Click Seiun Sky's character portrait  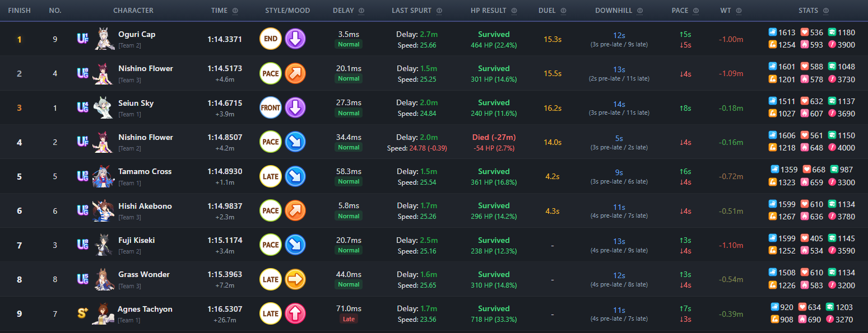click(104, 107)
